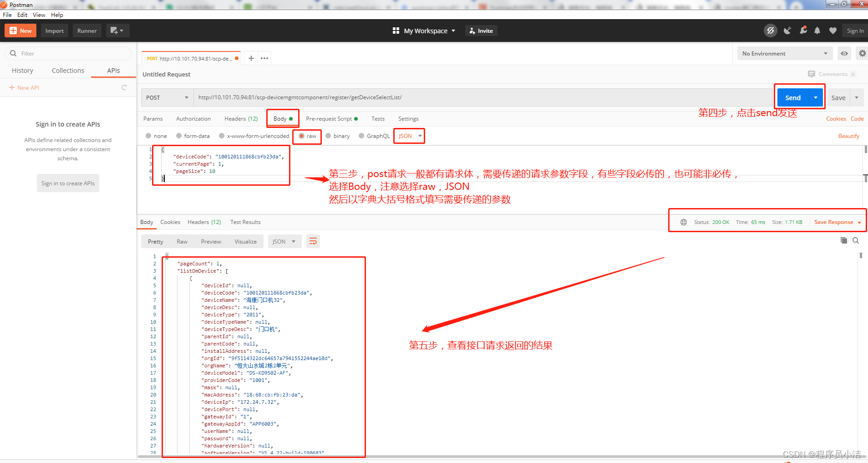Open the Pre-request Script tab
The height and width of the screenshot is (463, 868).
pyautogui.click(x=332, y=119)
